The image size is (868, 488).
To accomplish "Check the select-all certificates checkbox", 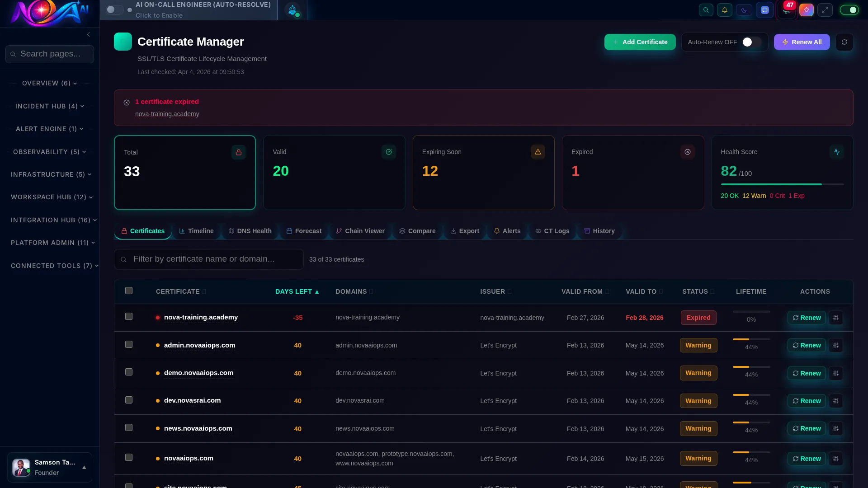I will pyautogui.click(x=128, y=291).
